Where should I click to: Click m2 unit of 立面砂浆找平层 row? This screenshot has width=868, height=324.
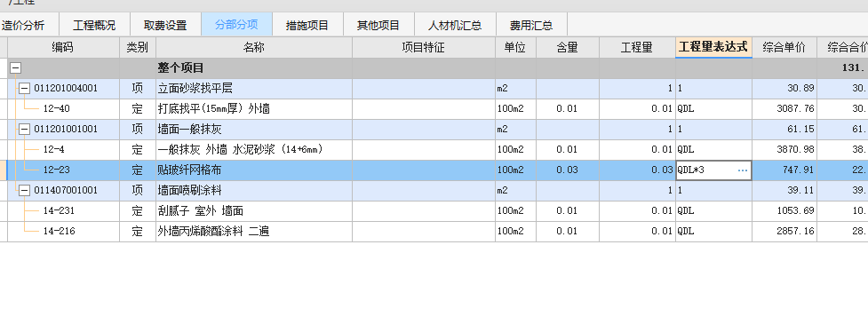[x=515, y=89]
